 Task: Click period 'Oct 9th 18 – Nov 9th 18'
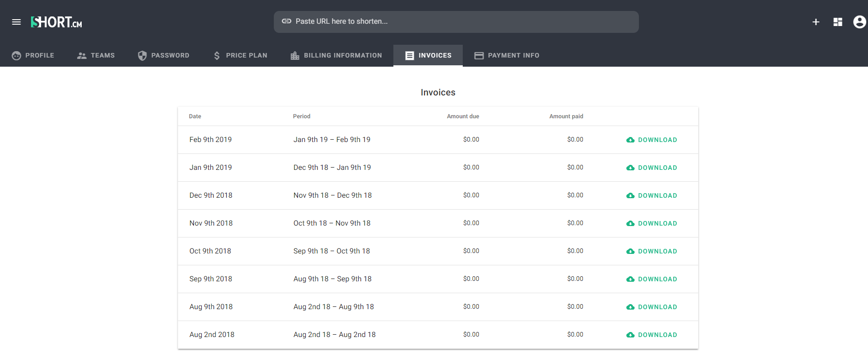(332, 223)
